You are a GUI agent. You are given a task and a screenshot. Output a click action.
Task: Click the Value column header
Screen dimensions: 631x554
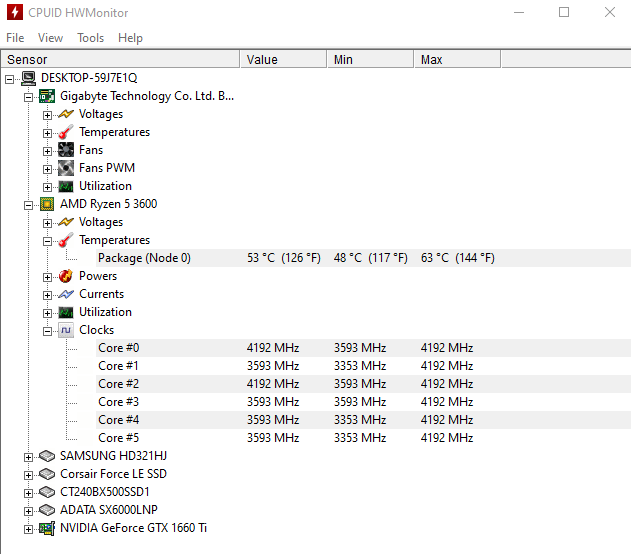283,60
